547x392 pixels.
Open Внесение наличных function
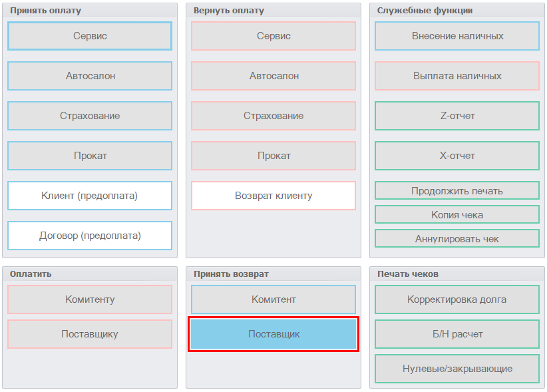click(457, 36)
